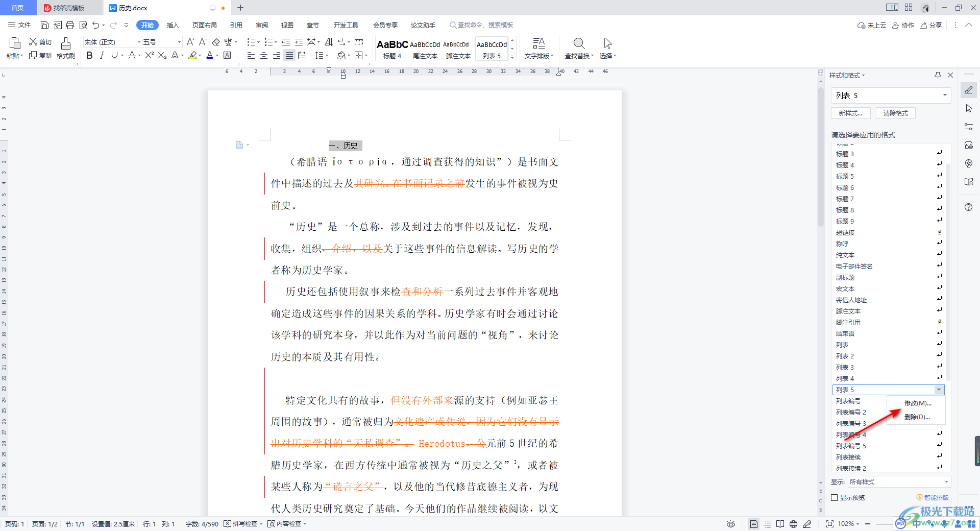The width and height of the screenshot is (980, 531).
Task: Toggle eye protection mode icon in status bar
Action: tap(731, 524)
